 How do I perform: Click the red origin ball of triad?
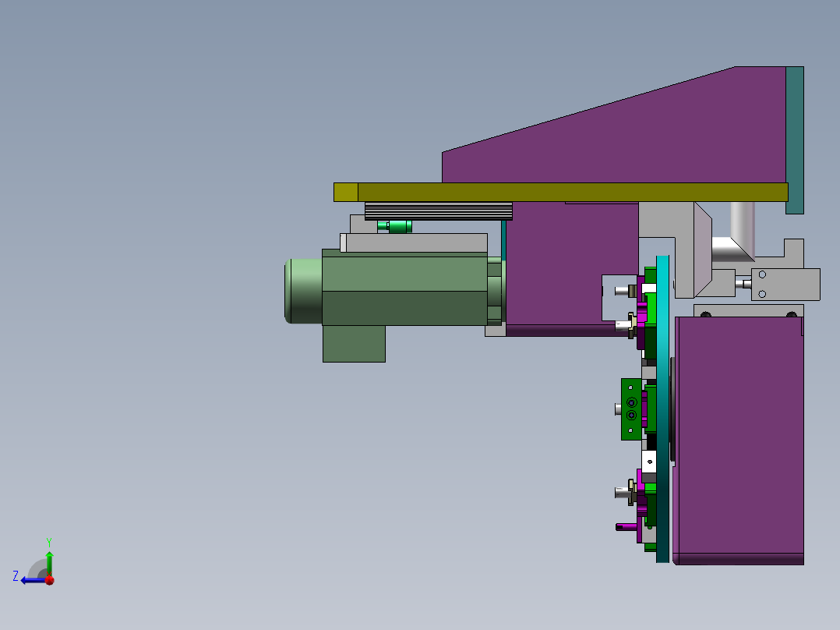(x=50, y=580)
